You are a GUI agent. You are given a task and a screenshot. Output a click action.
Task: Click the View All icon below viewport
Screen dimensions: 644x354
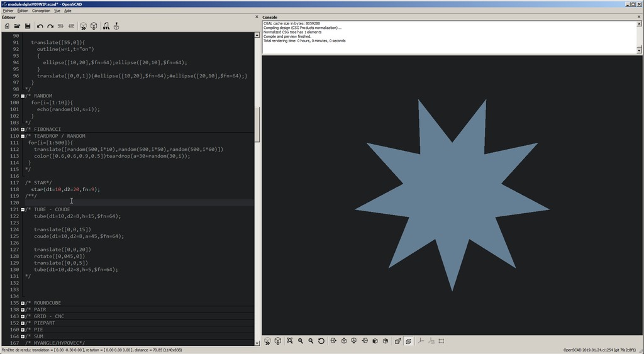290,341
